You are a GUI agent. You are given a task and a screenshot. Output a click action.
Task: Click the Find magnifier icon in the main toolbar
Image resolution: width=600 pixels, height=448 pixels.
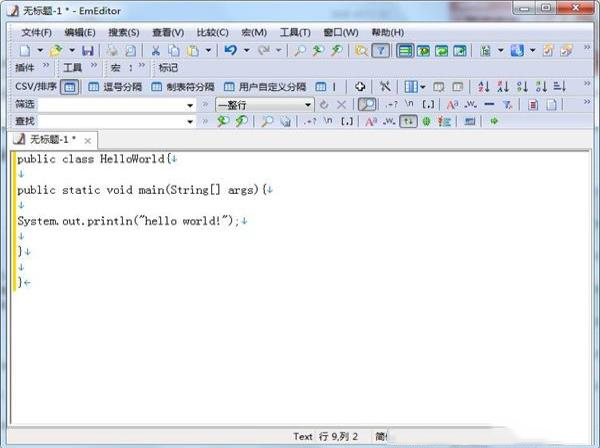click(299, 50)
